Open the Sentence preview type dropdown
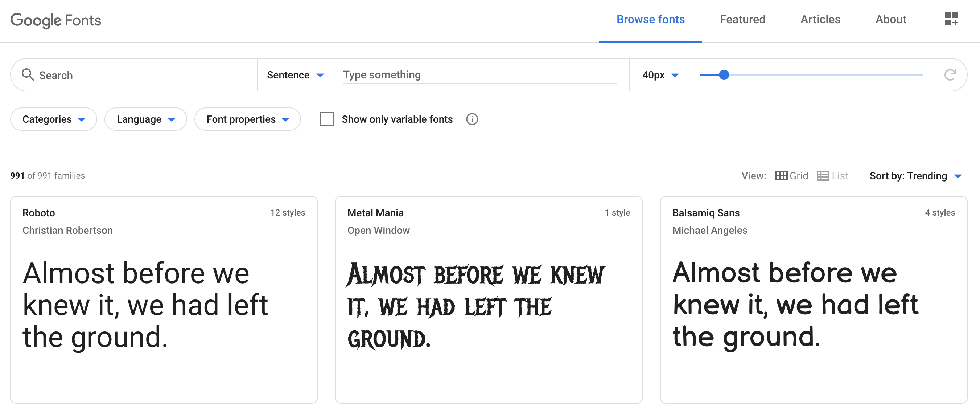Image resolution: width=980 pixels, height=416 pixels. 295,75
